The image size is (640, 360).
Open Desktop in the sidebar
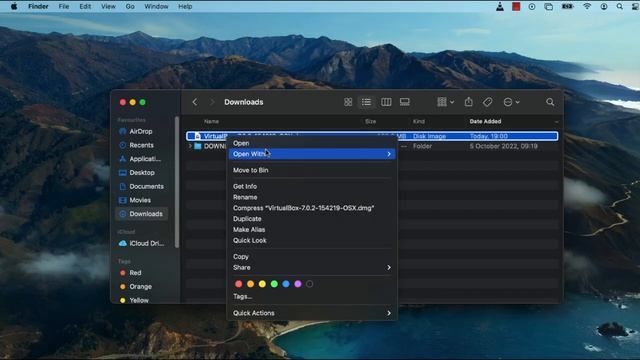141,173
